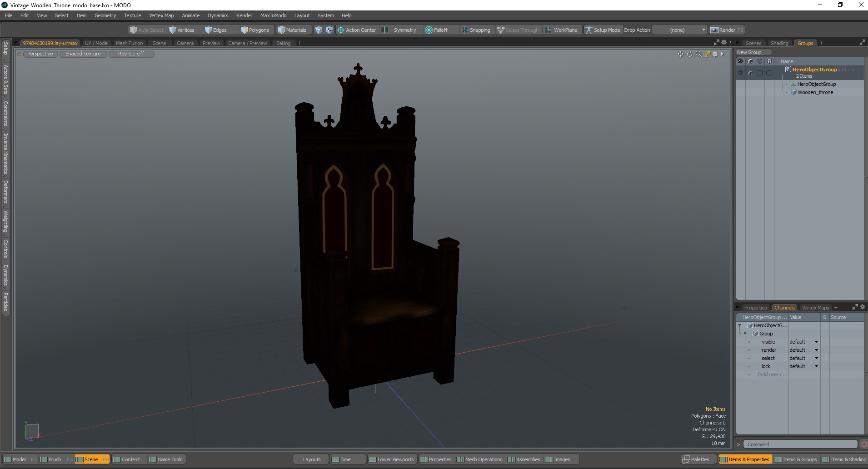Image resolution: width=868 pixels, height=469 pixels.
Task: Click the axis orientation gizmo
Action: pyautogui.click(x=31, y=431)
